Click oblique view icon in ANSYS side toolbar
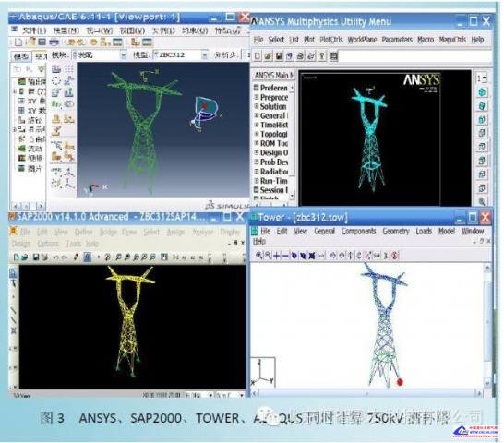Screen dimensions: 504x443 482,106
